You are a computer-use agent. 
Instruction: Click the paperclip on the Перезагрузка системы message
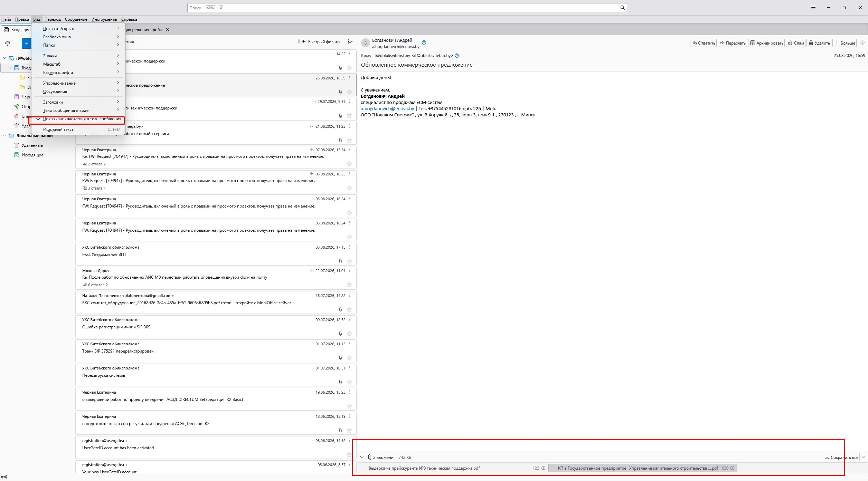340,382
